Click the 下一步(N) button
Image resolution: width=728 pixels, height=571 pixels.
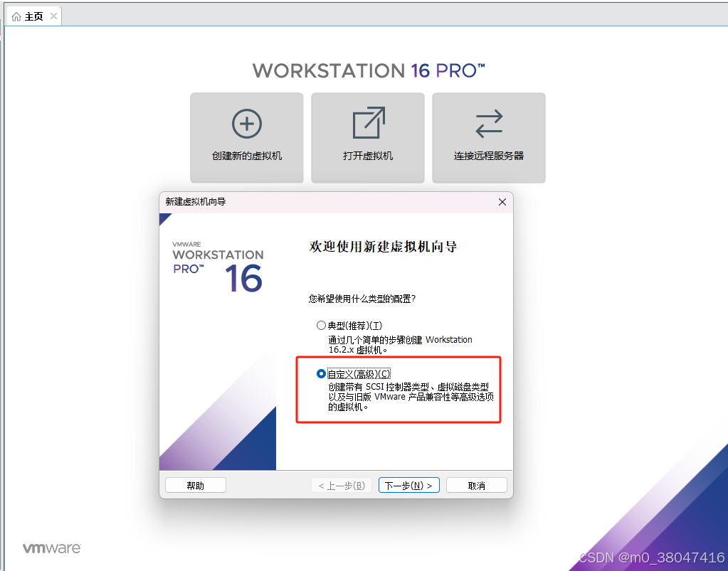click(x=408, y=485)
